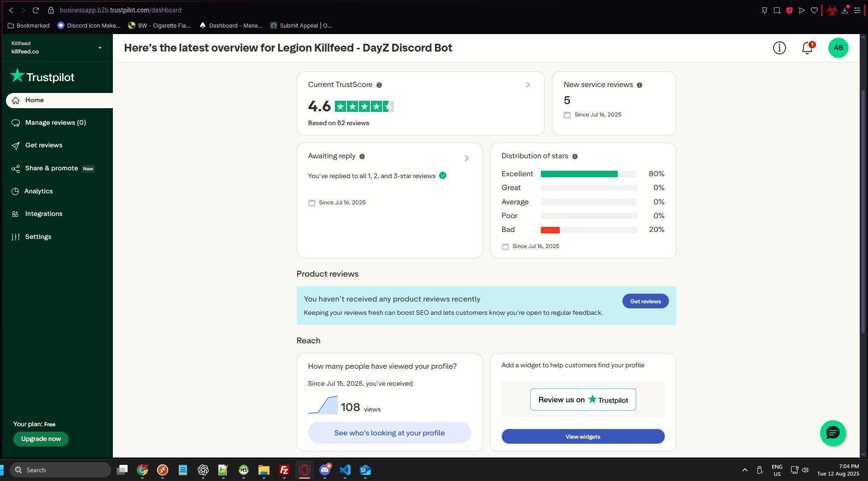The width and height of the screenshot is (868, 481).
Task: Click the Excellent 80% green bar
Action: click(579, 174)
